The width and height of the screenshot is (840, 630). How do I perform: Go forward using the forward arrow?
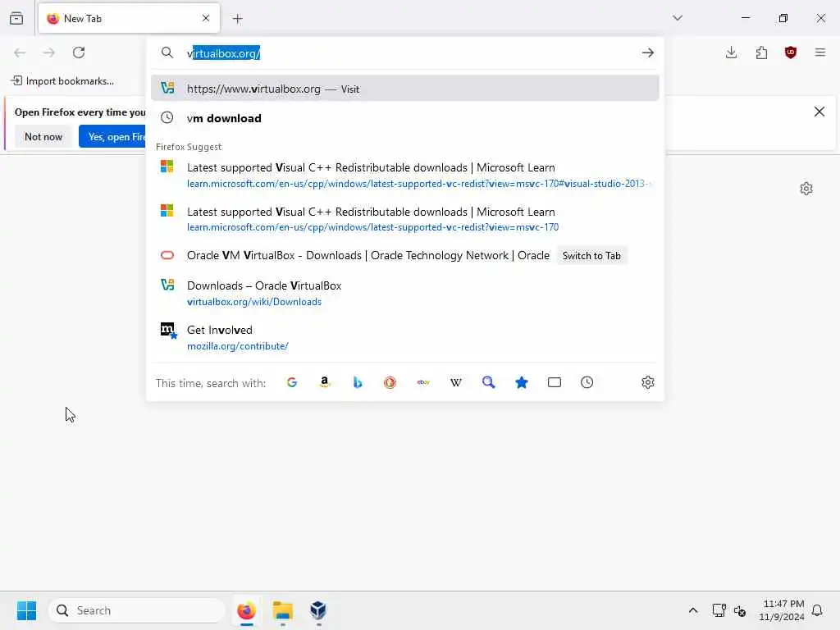coord(49,52)
